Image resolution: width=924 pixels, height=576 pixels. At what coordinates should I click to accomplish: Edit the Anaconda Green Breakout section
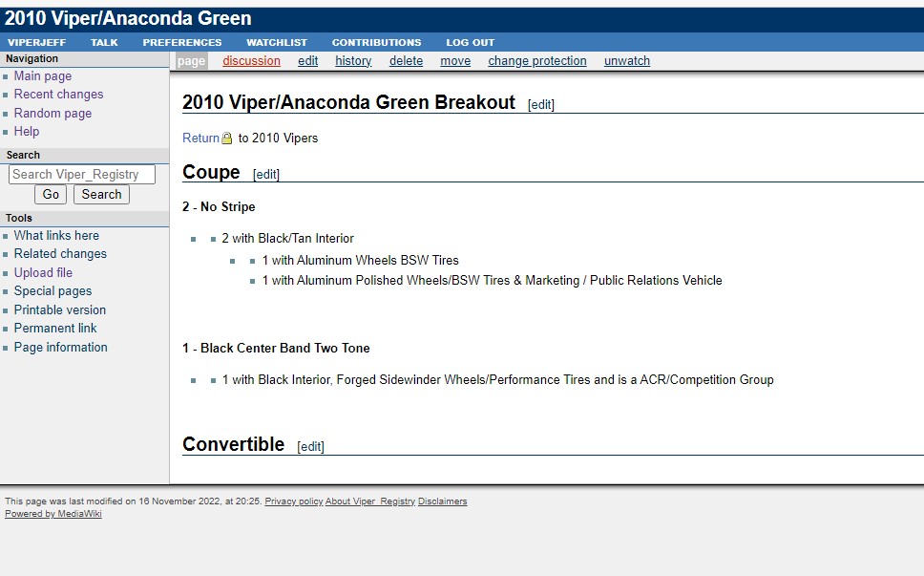pyautogui.click(x=541, y=105)
